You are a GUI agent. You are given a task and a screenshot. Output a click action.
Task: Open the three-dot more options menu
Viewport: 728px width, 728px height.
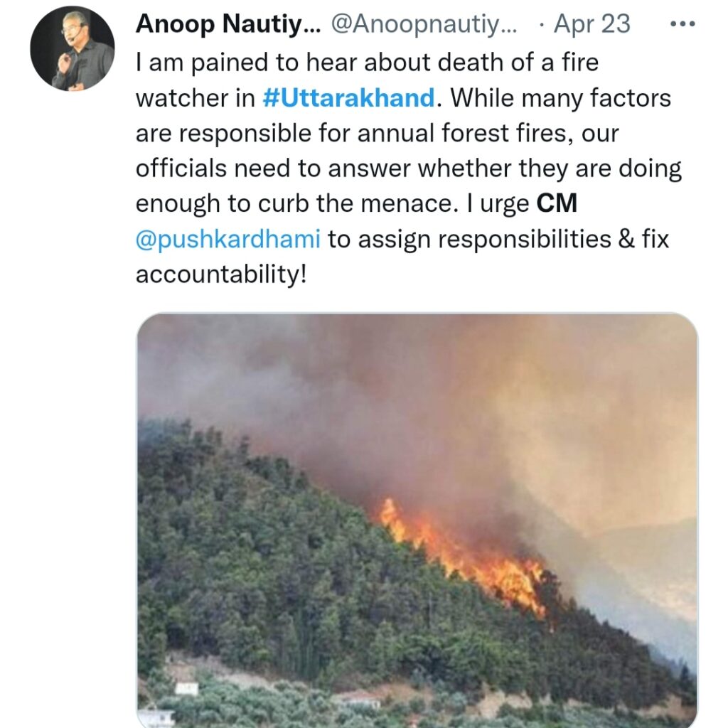(682, 23)
